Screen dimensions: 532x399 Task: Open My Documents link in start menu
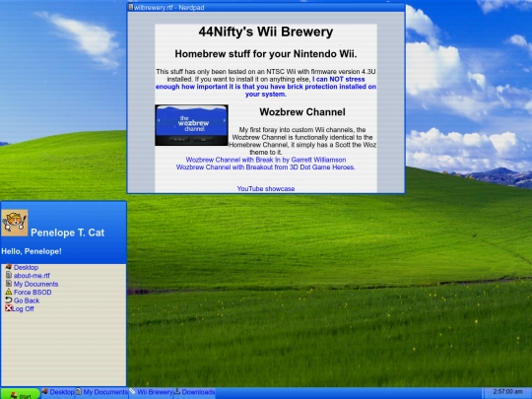click(x=35, y=284)
